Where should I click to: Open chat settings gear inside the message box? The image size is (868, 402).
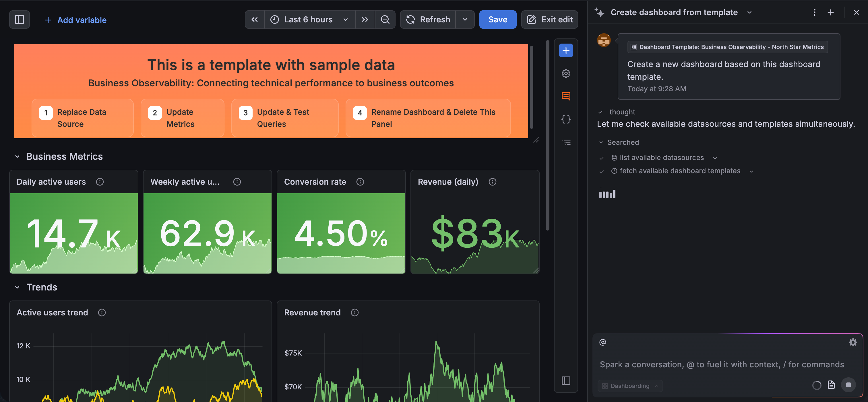click(x=853, y=342)
